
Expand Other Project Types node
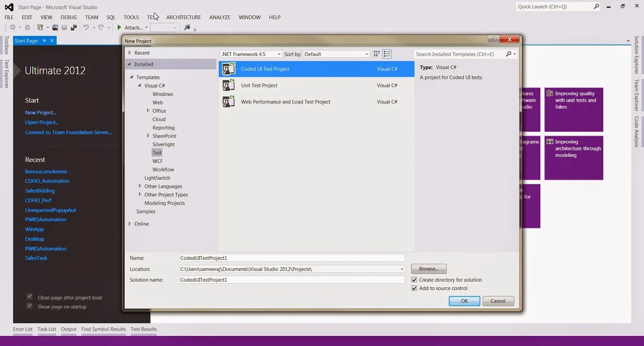point(140,194)
